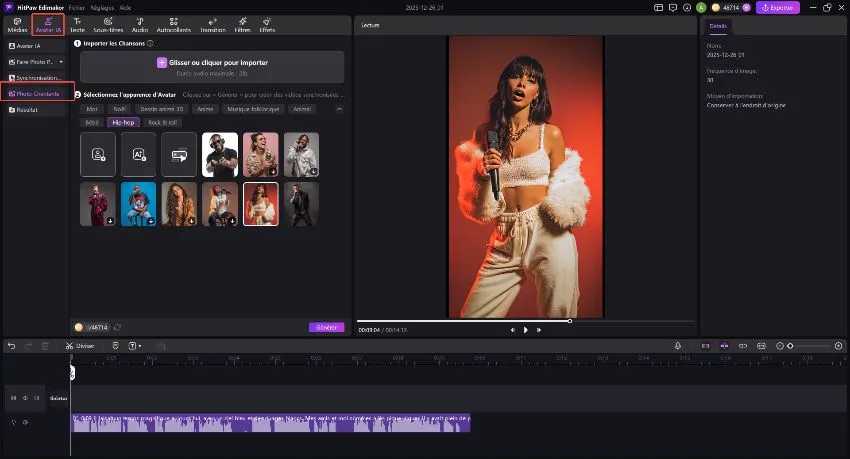
Task: Open the Aide menu
Action: [125, 8]
